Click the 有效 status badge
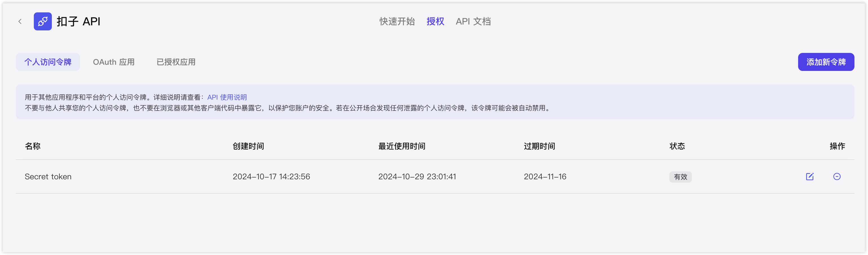Image resolution: width=868 pixels, height=255 pixels. click(680, 177)
